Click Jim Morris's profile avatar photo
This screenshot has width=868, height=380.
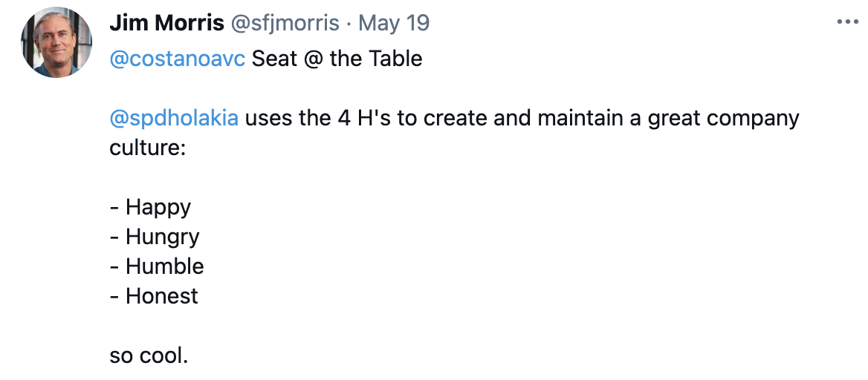pos(56,42)
